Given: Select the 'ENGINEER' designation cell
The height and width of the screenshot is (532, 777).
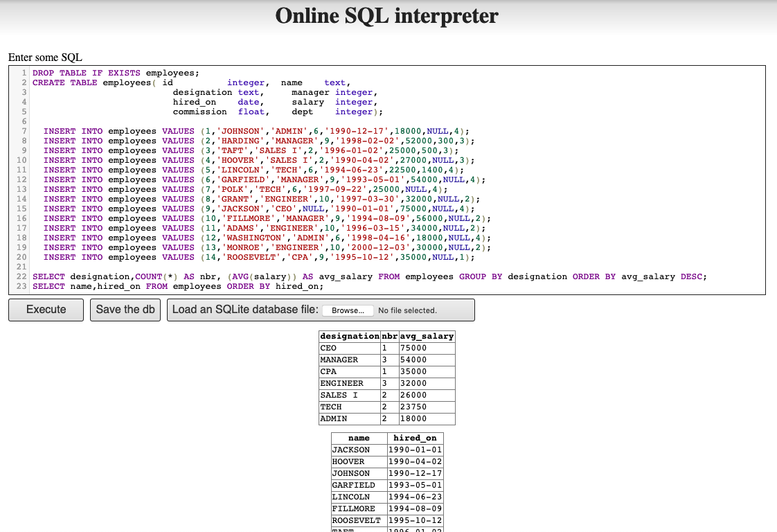Looking at the screenshot, I should click(350, 383).
